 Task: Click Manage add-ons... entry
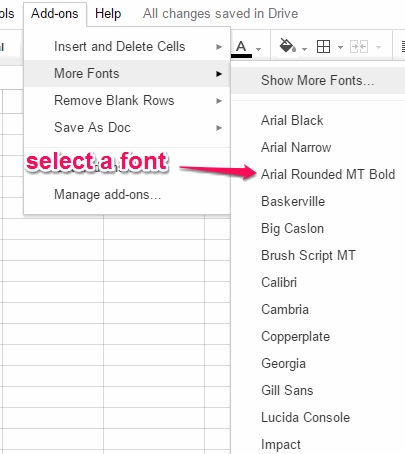(127, 195)
